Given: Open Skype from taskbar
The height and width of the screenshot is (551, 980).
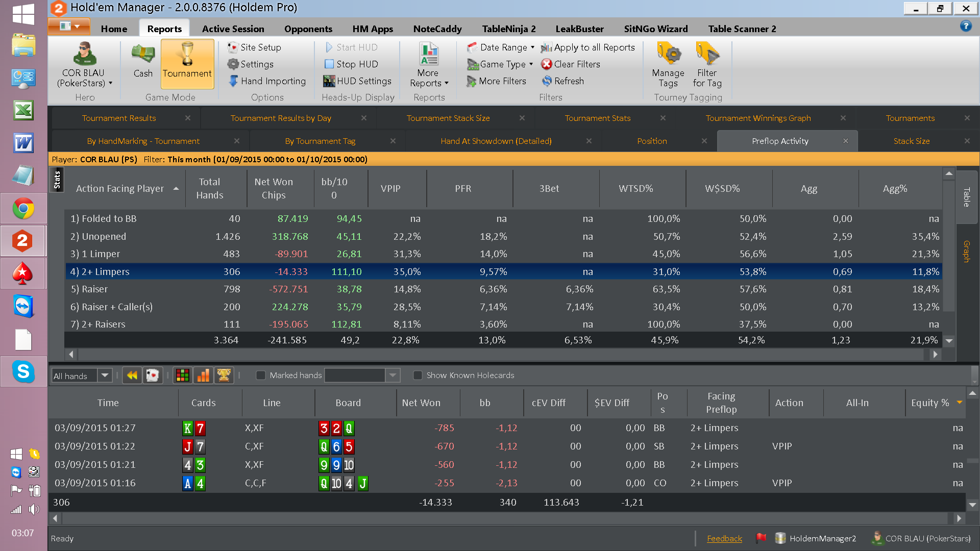Looking at the screenshot, I should coord(23,372).
